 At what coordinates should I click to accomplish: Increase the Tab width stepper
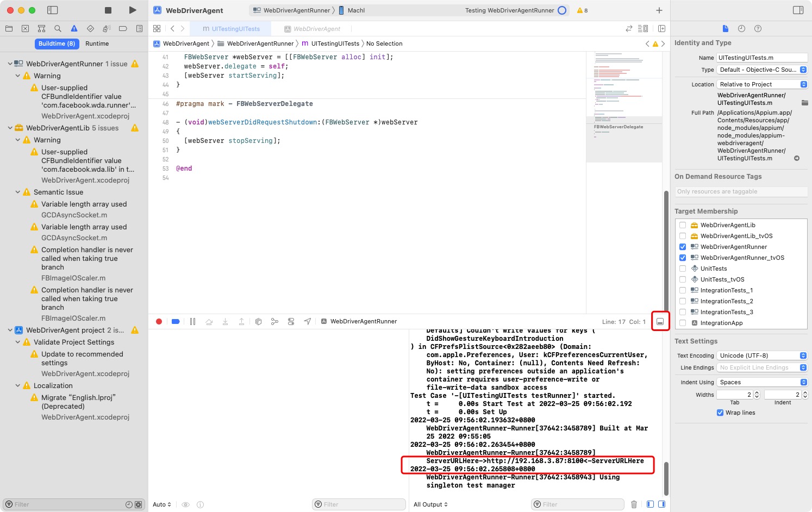pyautogui.click(x=757, y=393)
